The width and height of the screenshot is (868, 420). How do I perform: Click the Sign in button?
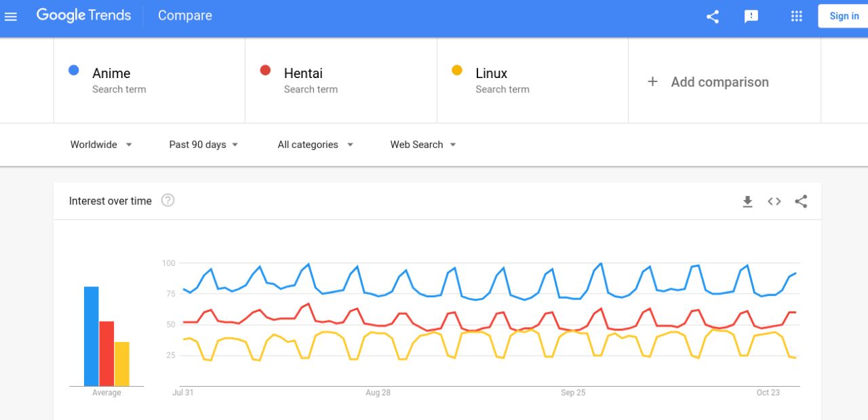coord(844,16)
